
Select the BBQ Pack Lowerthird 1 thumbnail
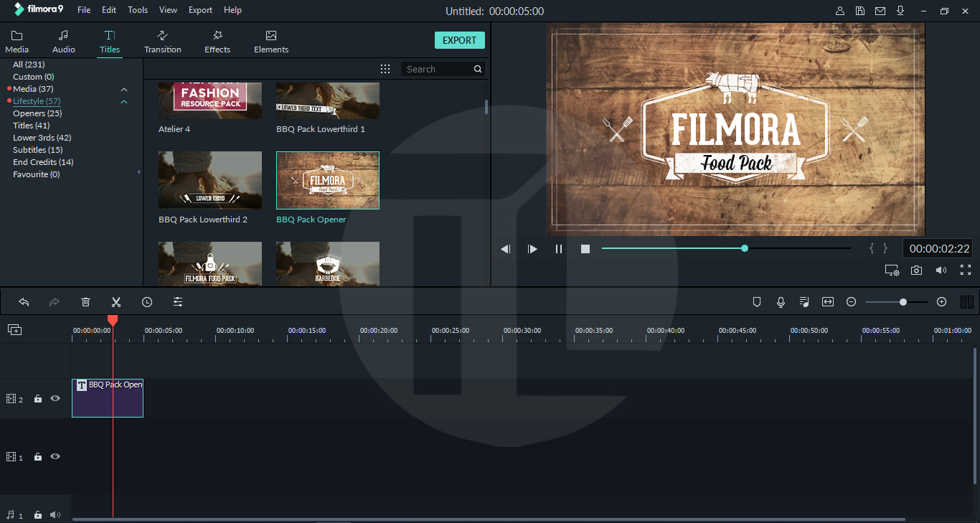tap(328, 100)
